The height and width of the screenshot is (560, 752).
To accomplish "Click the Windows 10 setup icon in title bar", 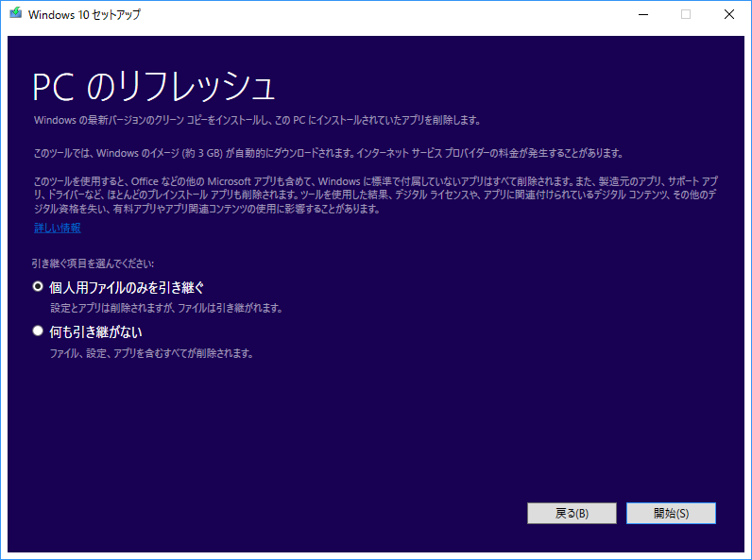I will (x=15, y=13).
